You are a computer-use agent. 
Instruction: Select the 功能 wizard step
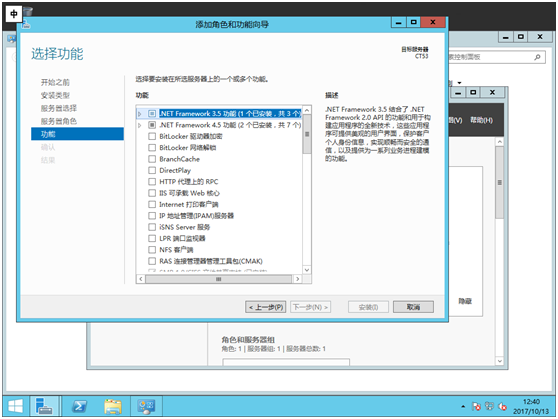[x=77, y=134]
